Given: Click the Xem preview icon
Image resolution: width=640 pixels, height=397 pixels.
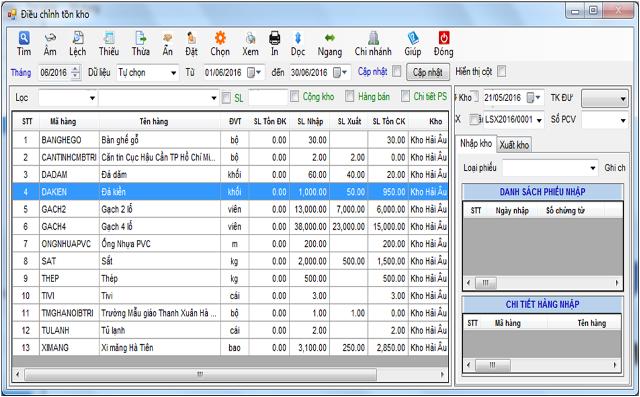Looking at the screenshot, I should click(x=250, y=38).
